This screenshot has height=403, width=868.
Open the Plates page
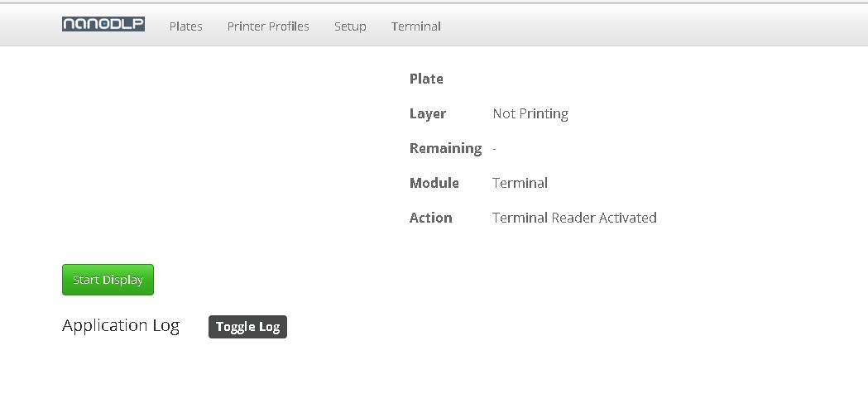pos(185,26)
